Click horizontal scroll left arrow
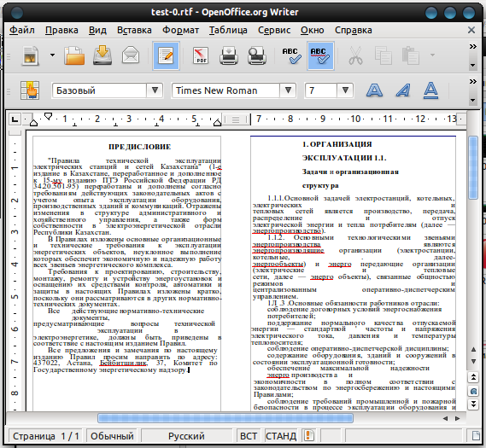This screenshot has height=448, width=486. [445, 419]
